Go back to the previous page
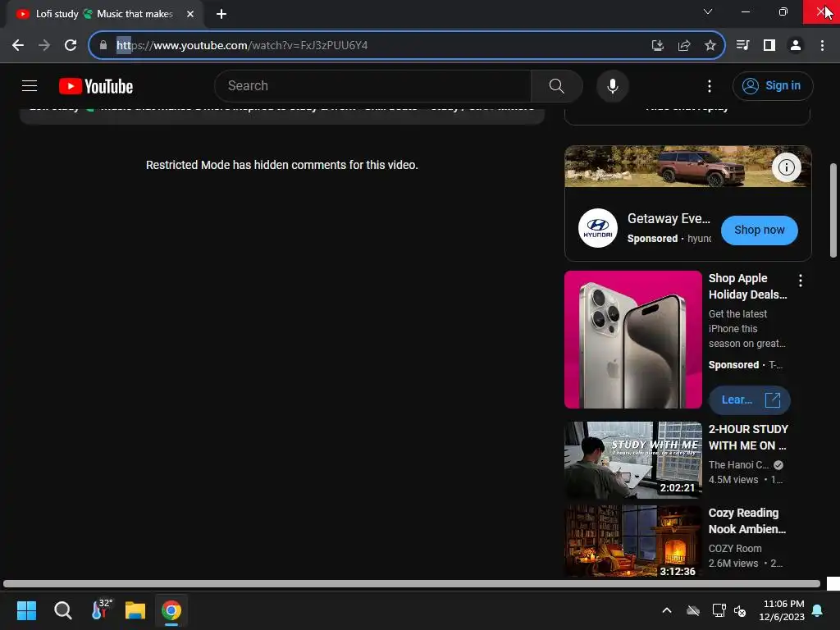The image size is (840, 630). point(18,45)
